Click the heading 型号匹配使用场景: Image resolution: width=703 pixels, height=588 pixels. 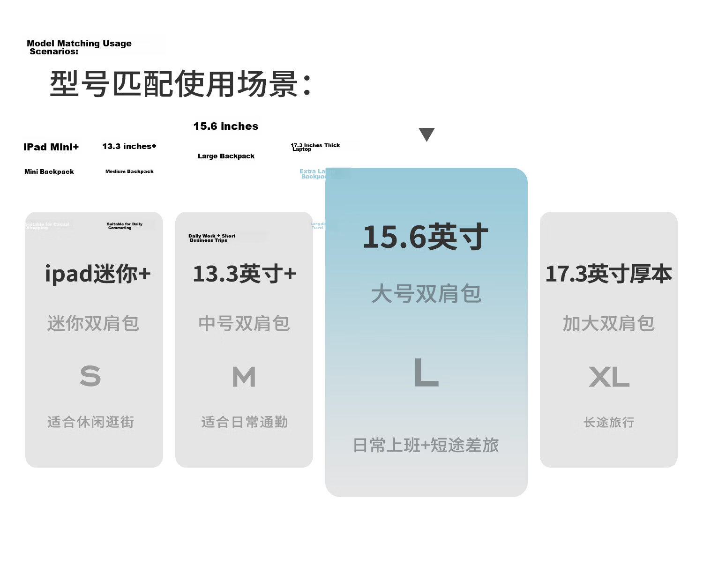[180, 84]
